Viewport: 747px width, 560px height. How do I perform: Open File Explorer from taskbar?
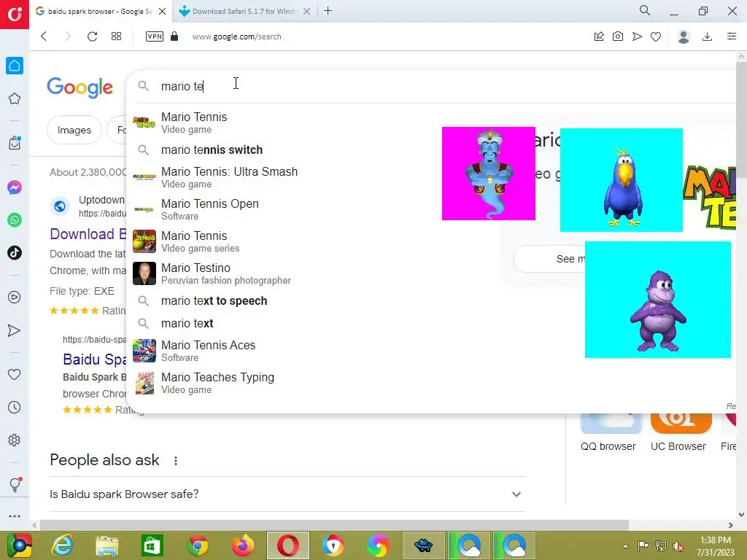tap(107, 545)
